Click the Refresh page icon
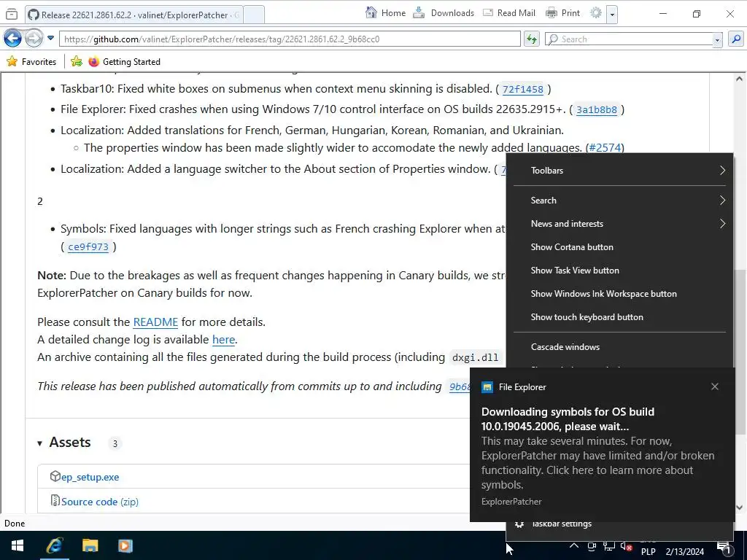The height and width of the screenshot is (560, 747). tap(532, 39)
